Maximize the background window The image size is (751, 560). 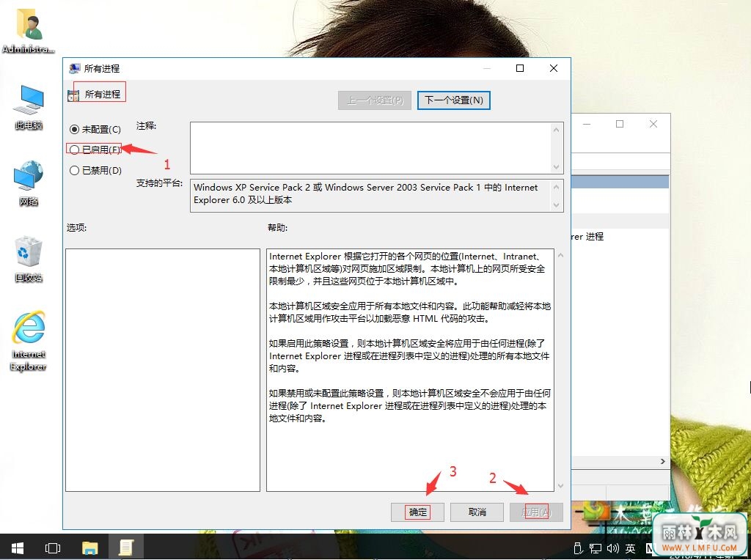(x=619, y=124)
